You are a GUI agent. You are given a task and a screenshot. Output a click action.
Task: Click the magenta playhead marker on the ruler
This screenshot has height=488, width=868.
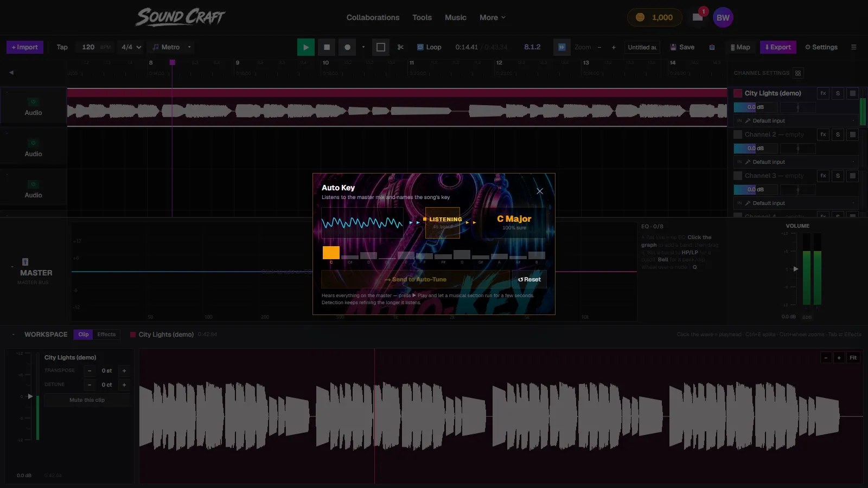coord(172,62)
